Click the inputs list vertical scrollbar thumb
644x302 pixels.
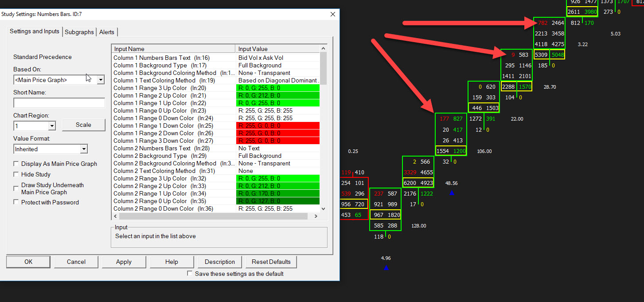pos(323,68)
